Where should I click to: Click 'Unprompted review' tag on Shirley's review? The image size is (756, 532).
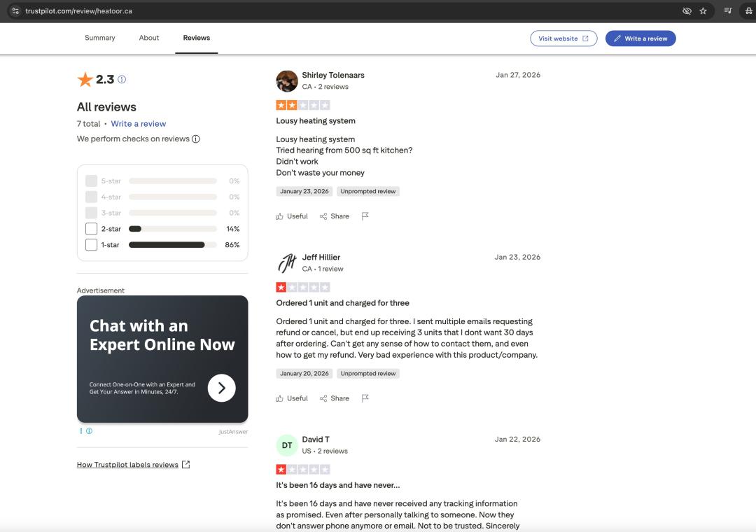tap(368, 192)
